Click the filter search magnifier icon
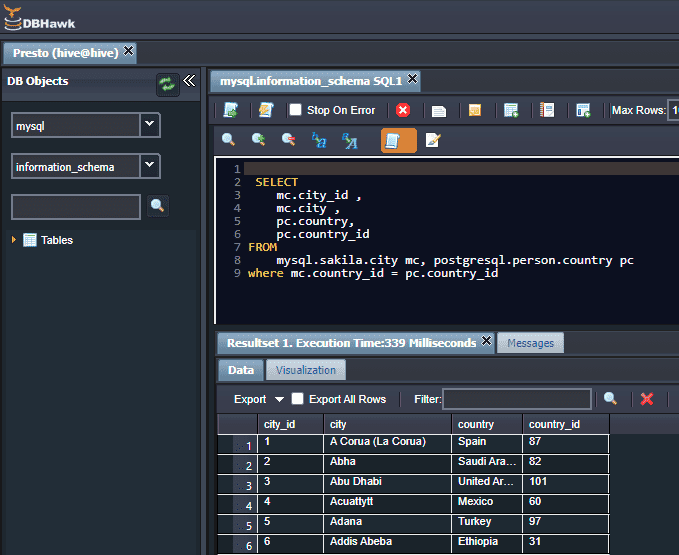Viewport: 679px width, 555px height. coord(611,399)
